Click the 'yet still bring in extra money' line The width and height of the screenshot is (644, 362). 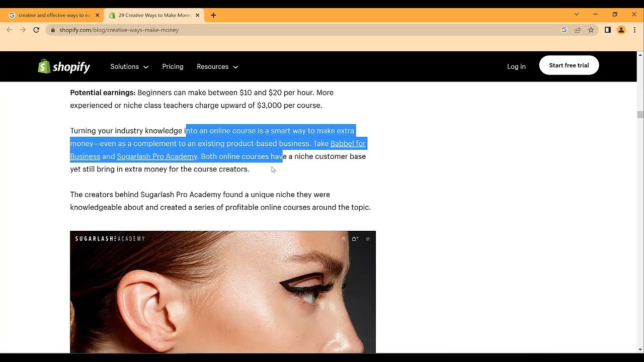pyautogui.click(x=159, y=169)
